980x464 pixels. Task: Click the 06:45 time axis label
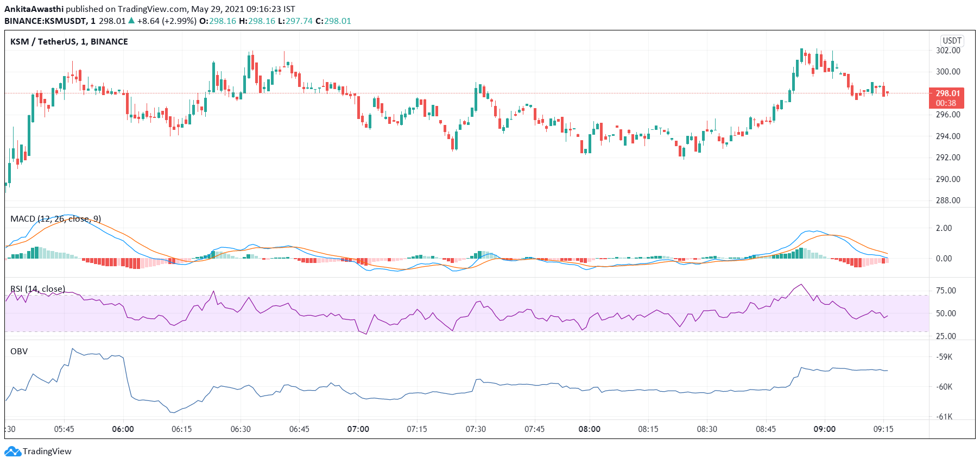299,429
